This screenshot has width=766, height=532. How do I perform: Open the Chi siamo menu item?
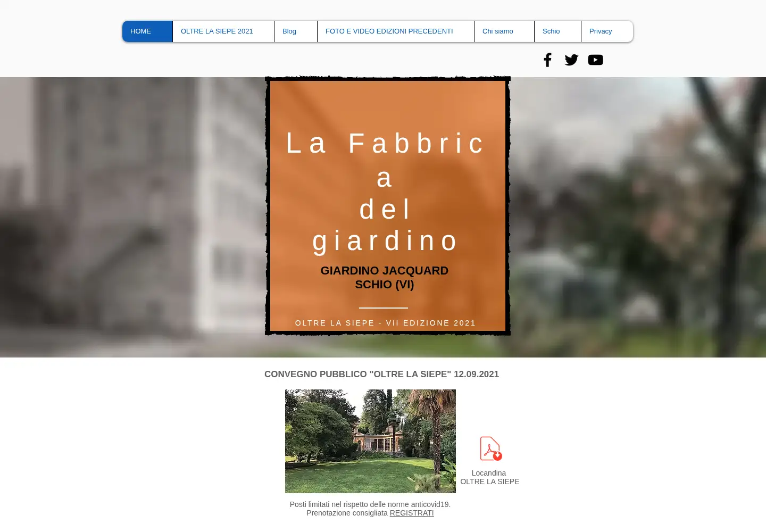504,31
